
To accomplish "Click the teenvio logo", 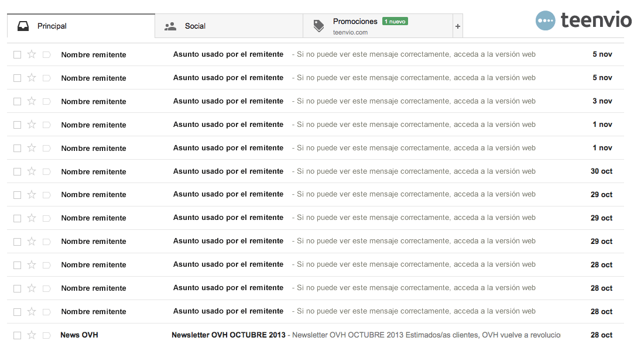I will [x=583, y=19].
